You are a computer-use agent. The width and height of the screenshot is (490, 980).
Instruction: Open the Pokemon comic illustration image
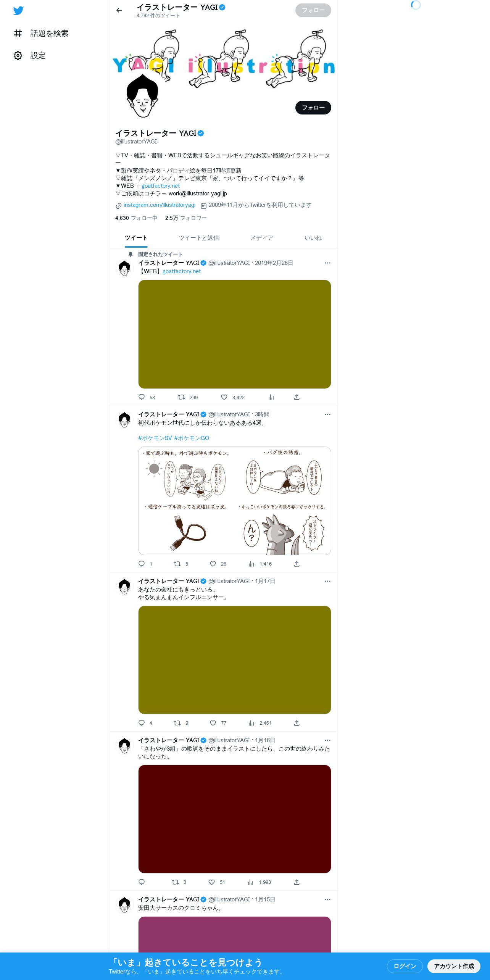(x=234, y=501)
